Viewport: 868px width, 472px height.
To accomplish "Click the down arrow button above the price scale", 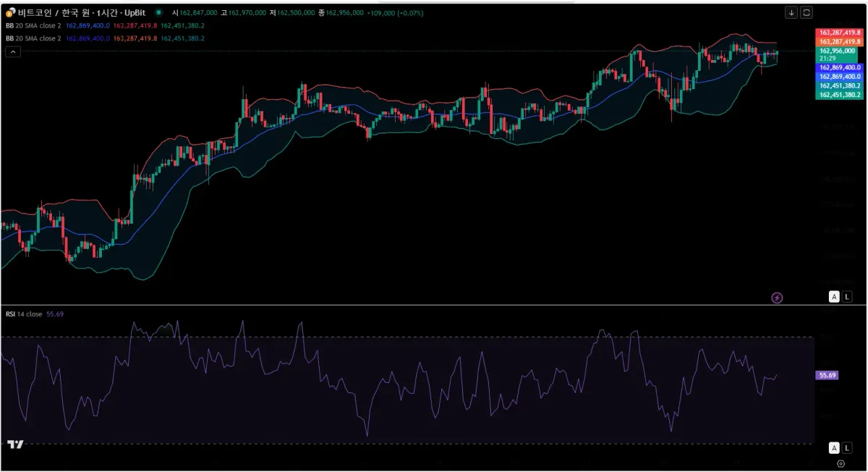I will (791, 12).
